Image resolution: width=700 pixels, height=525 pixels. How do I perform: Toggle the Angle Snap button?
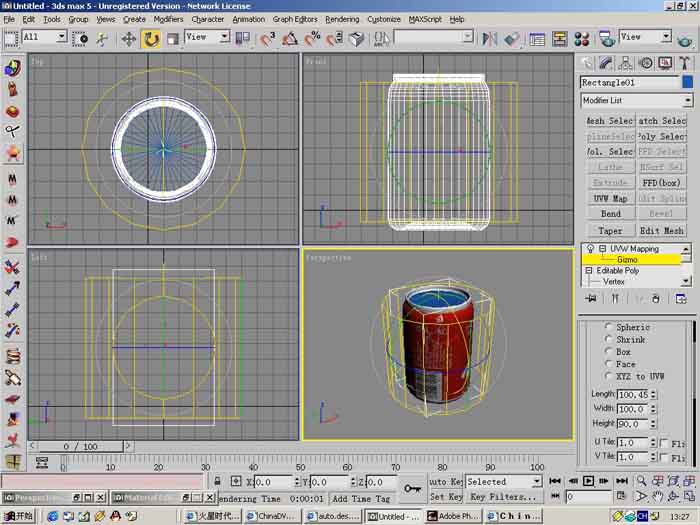(290, 39)
